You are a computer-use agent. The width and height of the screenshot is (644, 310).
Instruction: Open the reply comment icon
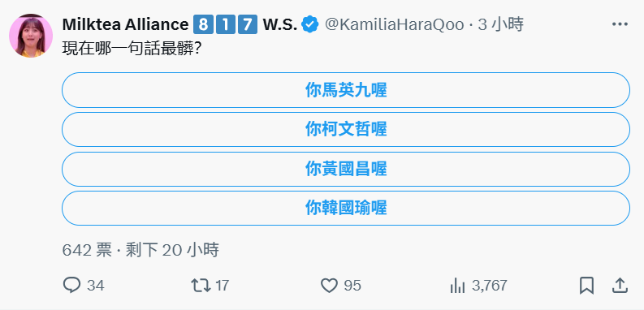72,285
